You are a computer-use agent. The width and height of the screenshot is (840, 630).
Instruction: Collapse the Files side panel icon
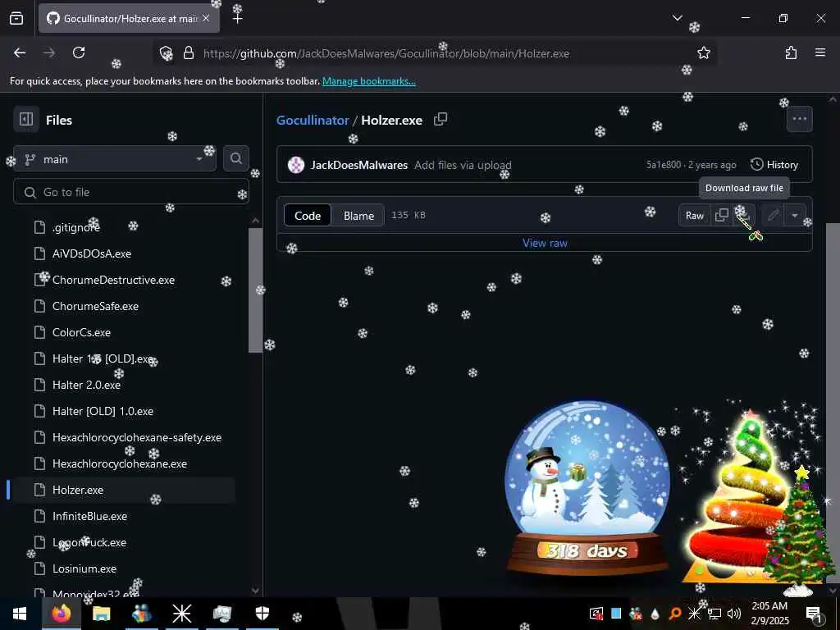25,120
